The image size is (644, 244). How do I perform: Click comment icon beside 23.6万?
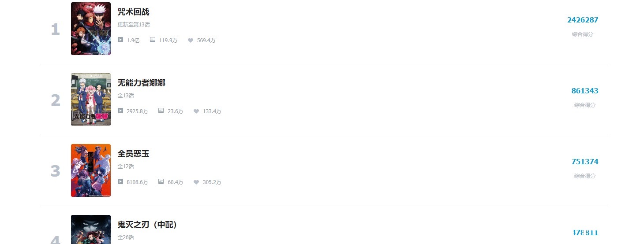pos(161,111)
